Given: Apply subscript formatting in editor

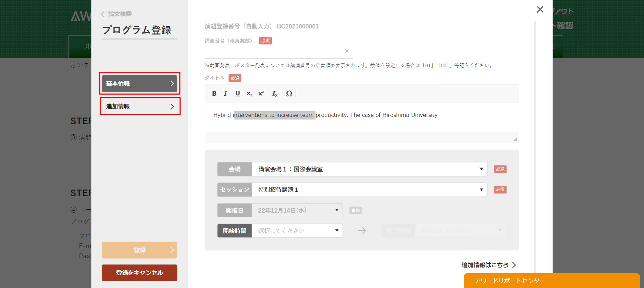Looking at the screenshot, I should coord(249,94).
